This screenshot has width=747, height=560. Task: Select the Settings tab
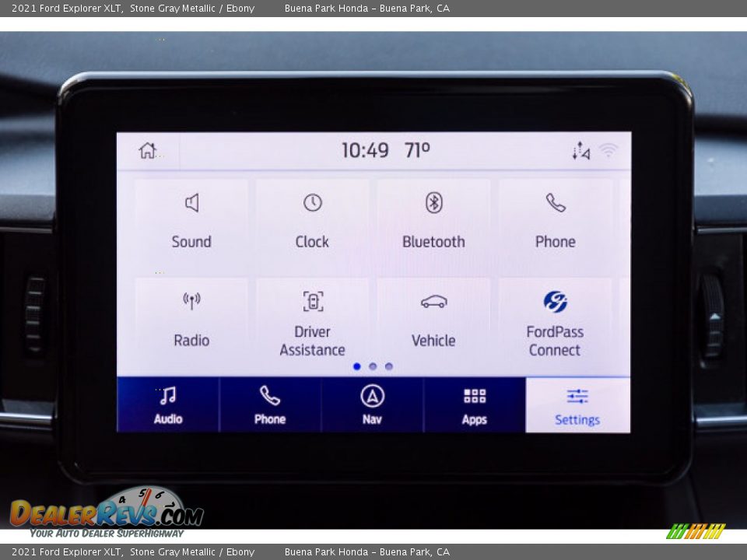point(577,404)
